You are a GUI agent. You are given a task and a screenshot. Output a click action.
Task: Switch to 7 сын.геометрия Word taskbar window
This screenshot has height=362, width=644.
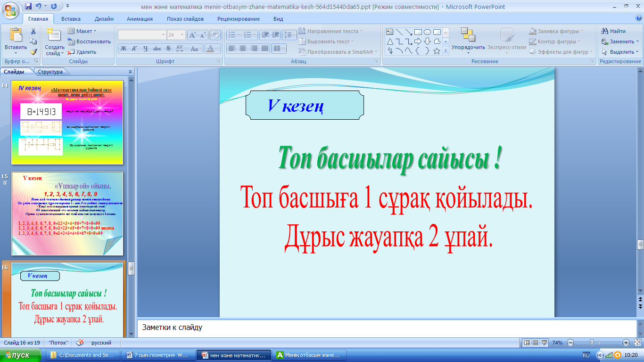click(x=158, y=355)
